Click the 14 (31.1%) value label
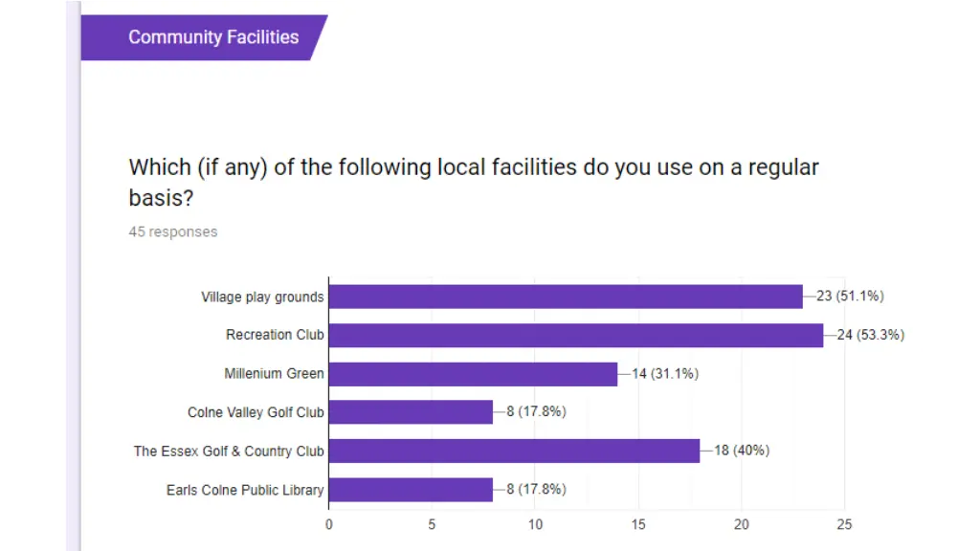980x551 pixels. (665, 374)
